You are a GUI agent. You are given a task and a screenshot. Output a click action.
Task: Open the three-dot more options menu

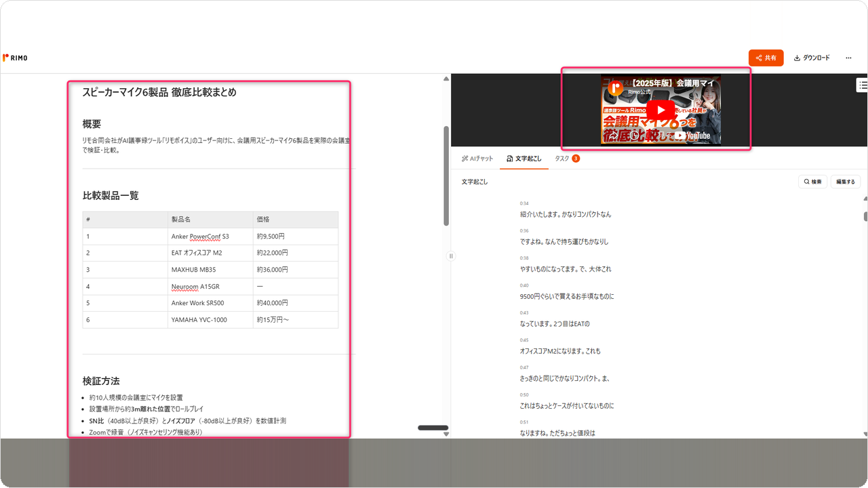click(848, 58)
